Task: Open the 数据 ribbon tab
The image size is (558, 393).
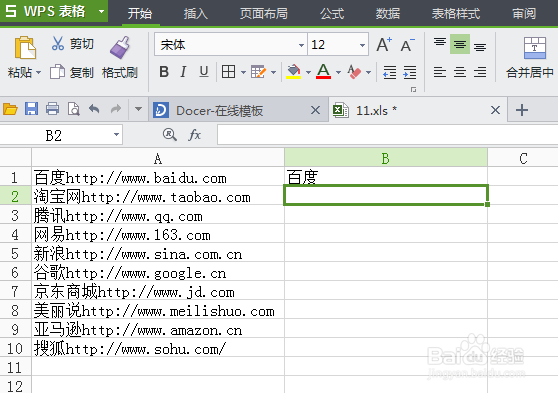Action: (388, 14)
